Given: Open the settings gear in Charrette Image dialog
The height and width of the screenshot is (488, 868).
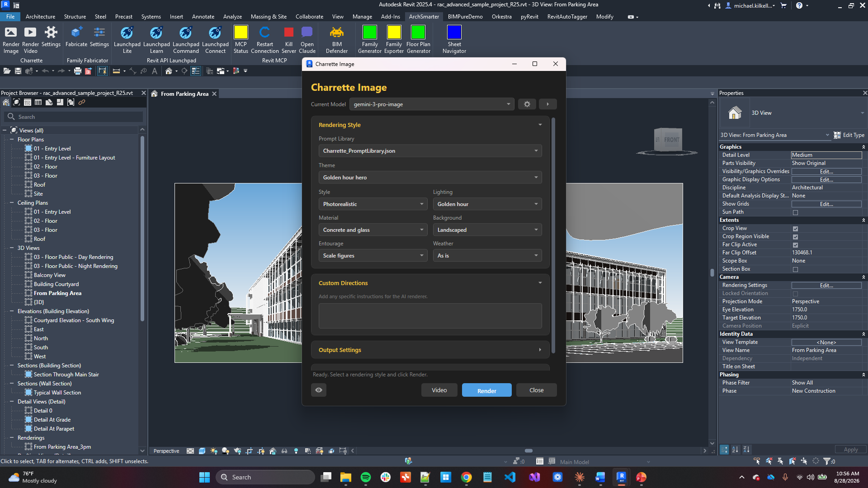Looking at the screenshot, I should tap(527, 104).
